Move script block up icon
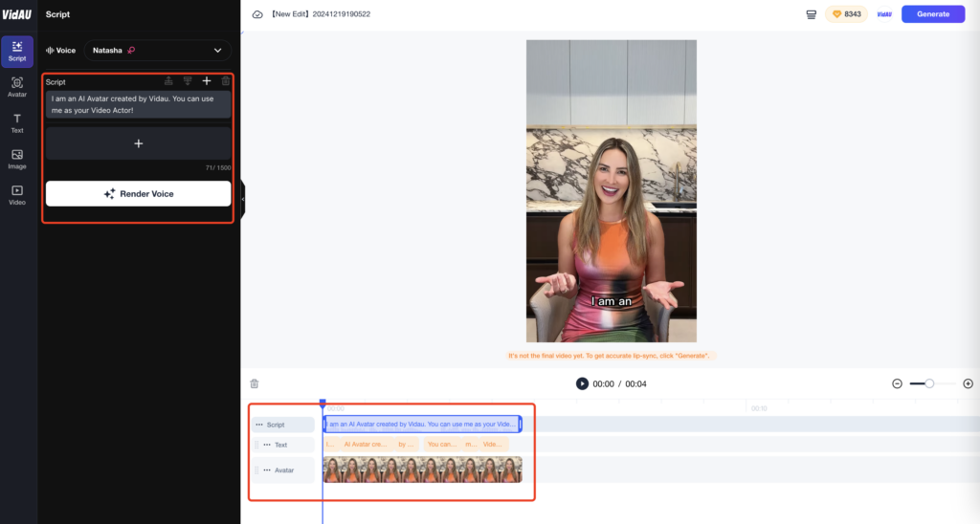 [168, 81]
